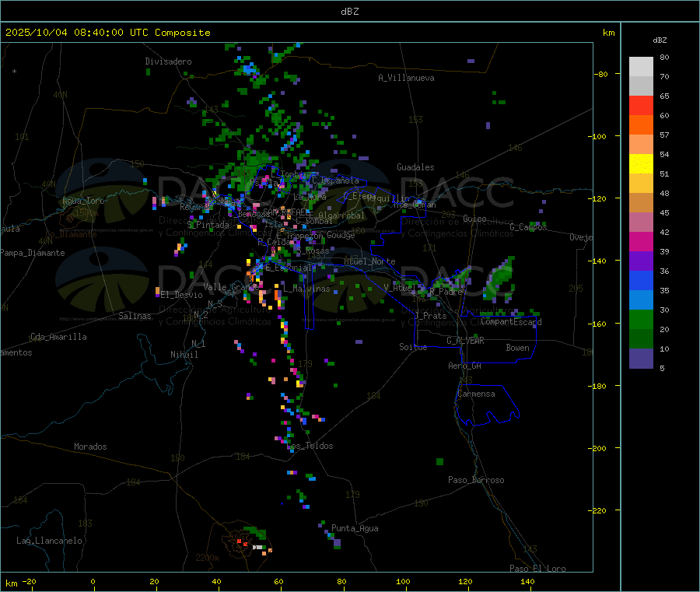The image size is (700, 592).
Task: Click the 'Pampa_Diamante' map label
Action: tap(33, 253)
